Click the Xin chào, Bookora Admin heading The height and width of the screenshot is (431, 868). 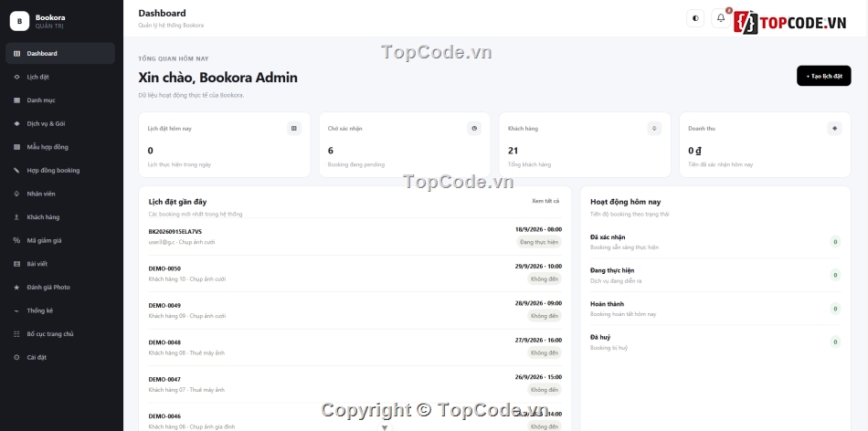point(217,78)
